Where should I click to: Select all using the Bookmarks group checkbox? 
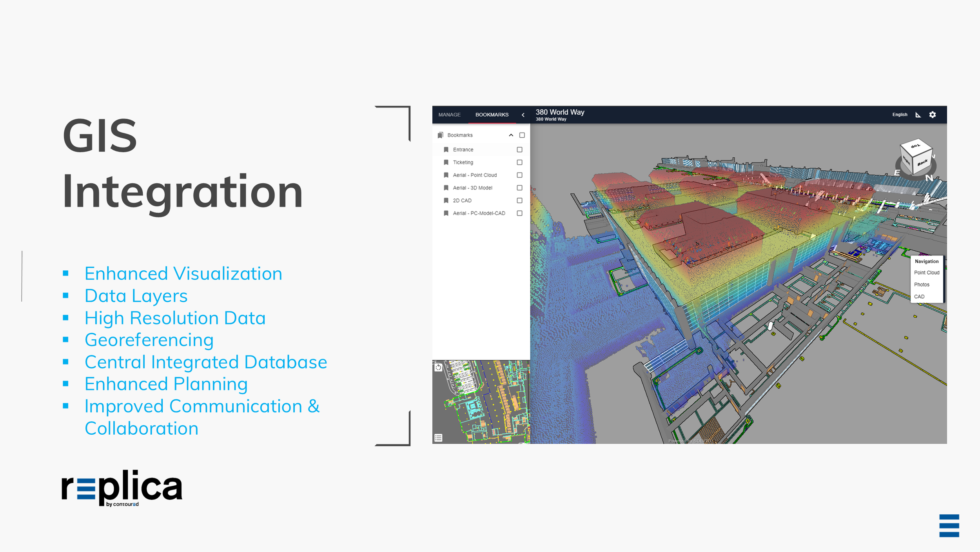click(522, 135)
